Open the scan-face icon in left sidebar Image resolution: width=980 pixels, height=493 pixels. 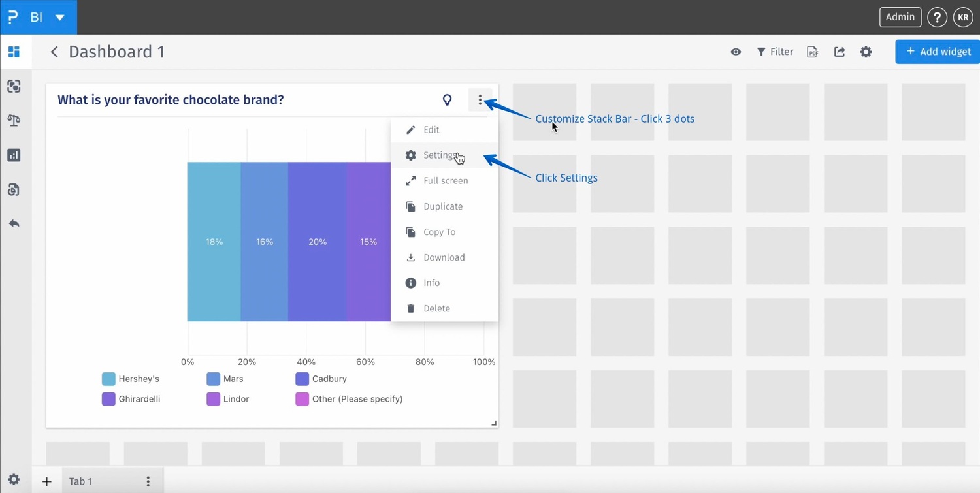pyautogui.click(x=14, y=86)
